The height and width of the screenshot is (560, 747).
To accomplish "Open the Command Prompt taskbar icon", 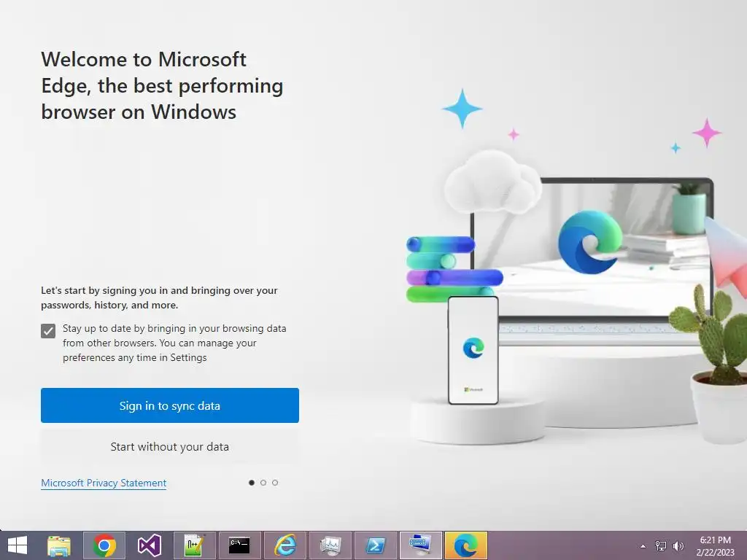I will click(x=239, y=545).
